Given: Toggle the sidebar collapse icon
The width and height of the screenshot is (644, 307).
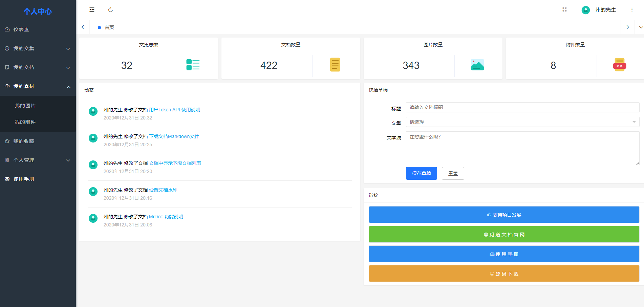Looking at the screenshot, I should pyautogui.click(x=92, y=10).
